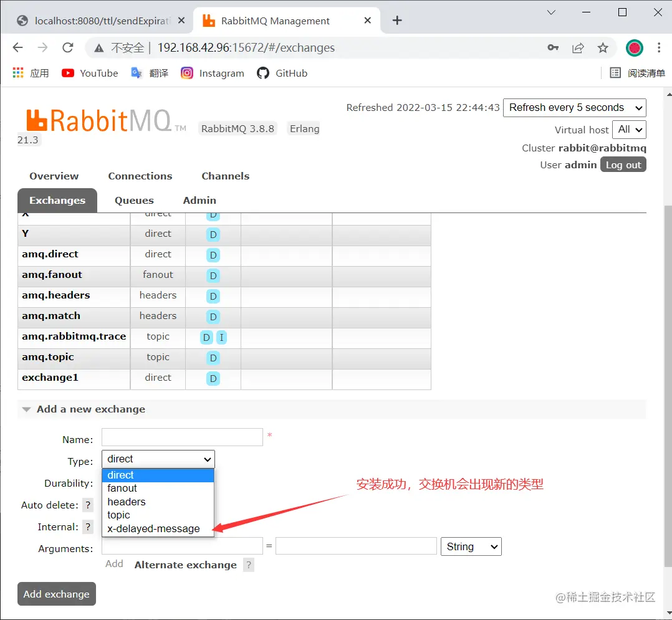This screenshot has width=672, height=620.
Task: Open the tab search chevron
Action: click(x=551, y=12)
